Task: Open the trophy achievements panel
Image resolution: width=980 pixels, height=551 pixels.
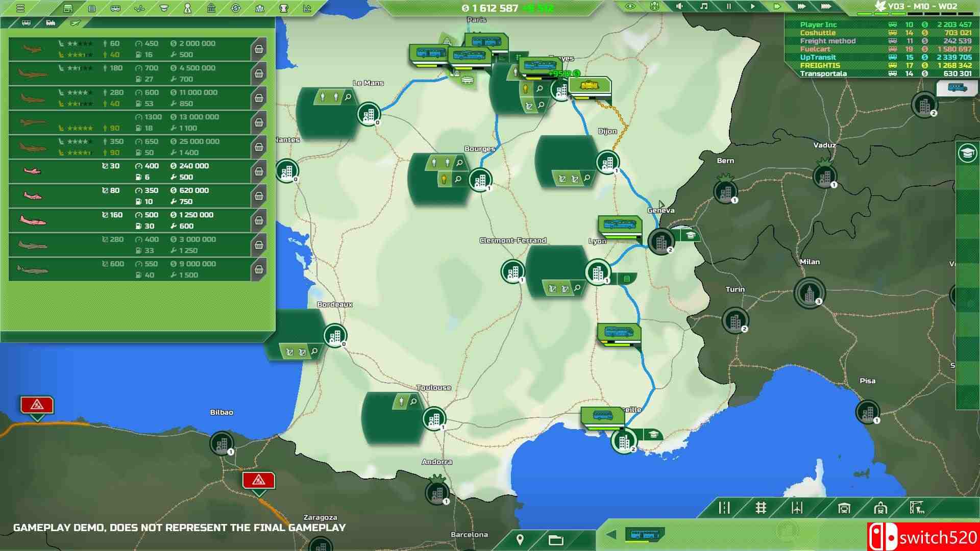Action: click(x=284, y=9)
